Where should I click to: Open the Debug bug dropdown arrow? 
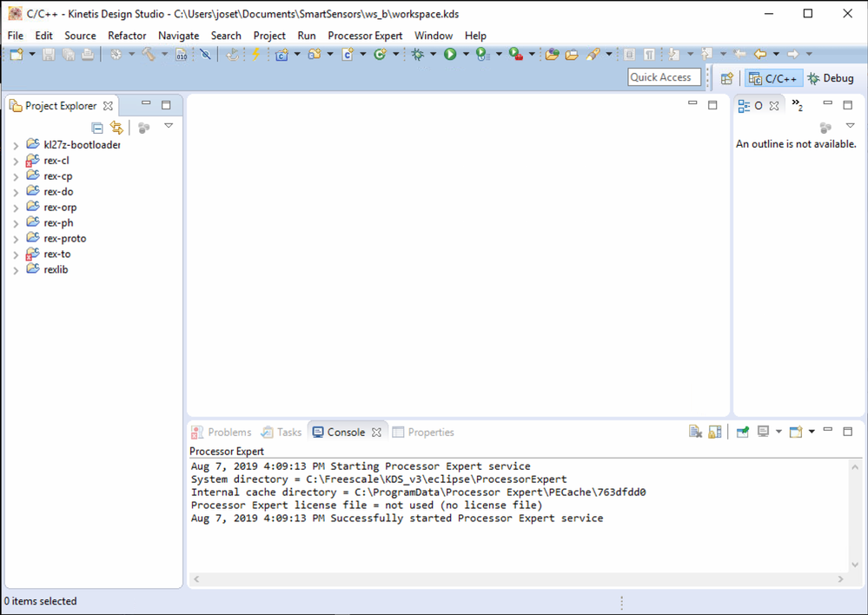433,54
